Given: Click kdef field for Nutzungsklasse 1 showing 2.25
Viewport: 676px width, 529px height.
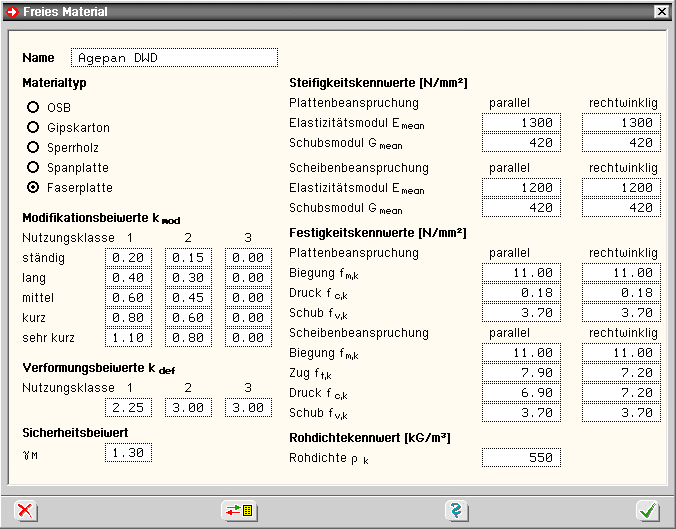Looking at the screenshot, I should click(128, 408).
